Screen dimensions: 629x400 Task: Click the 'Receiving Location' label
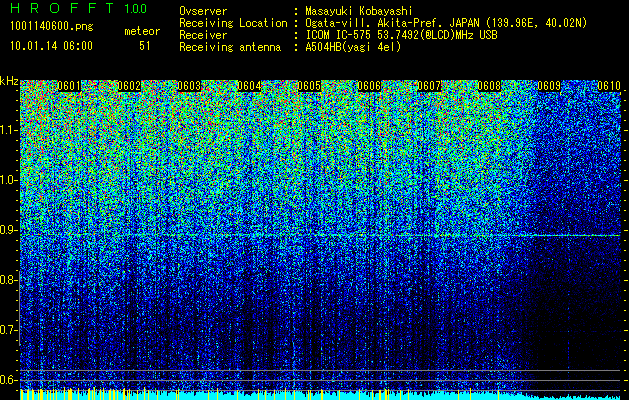coord(233,23)
